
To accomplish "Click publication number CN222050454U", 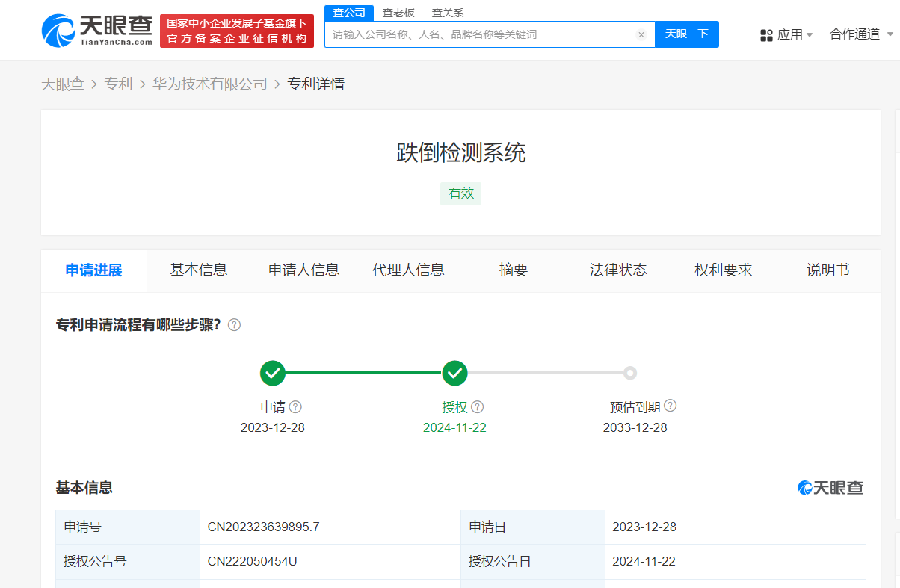I will (253, 561).
